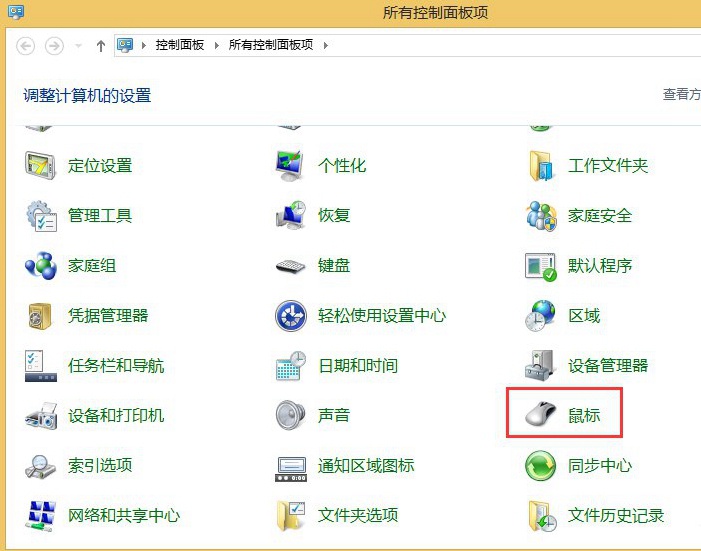Screen dimensions: 701x551
Task: Open the 个性化 monitor icon
Action: 291,165
